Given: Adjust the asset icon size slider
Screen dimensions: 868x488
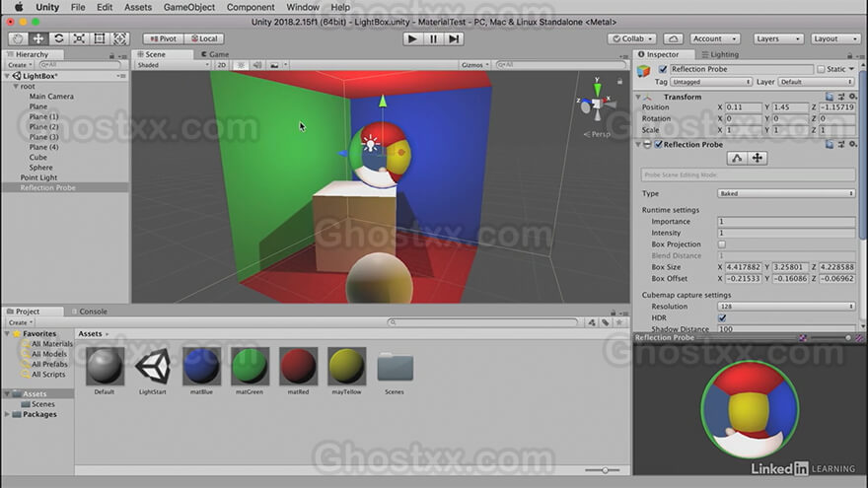Looking at the screenshot, I should click(x=603, y=470).
